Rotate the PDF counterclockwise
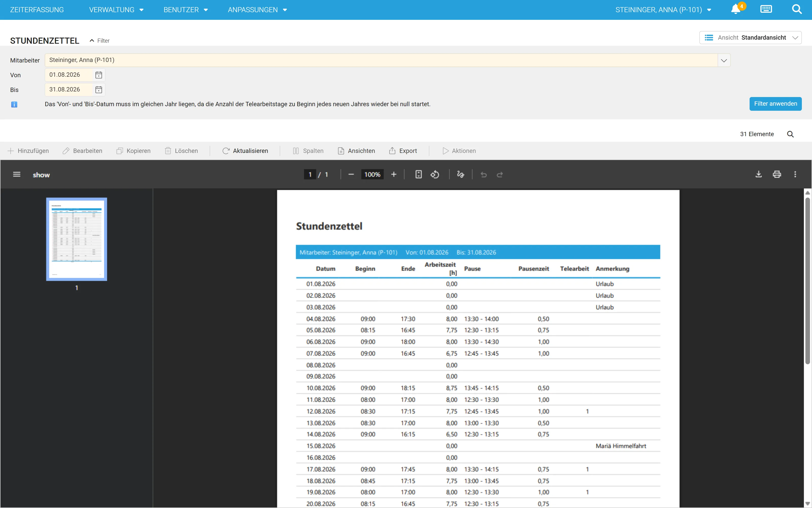The height and width of the screenshot is (508, 812). point(435,174)
